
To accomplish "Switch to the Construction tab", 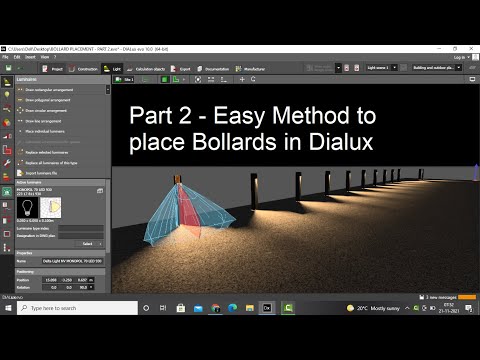I will 83,69.
